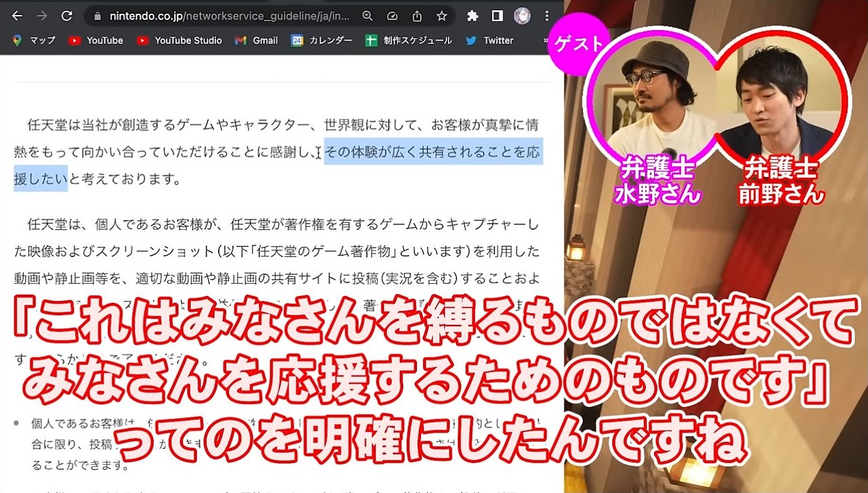Select the nintendo.co.jp address bar URL
868x493 pixels.
(229, 16)
